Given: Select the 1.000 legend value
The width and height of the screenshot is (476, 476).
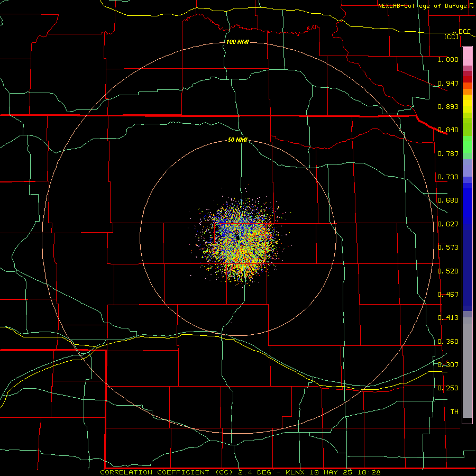Looking at the screenshot, I should coord(448,59).
